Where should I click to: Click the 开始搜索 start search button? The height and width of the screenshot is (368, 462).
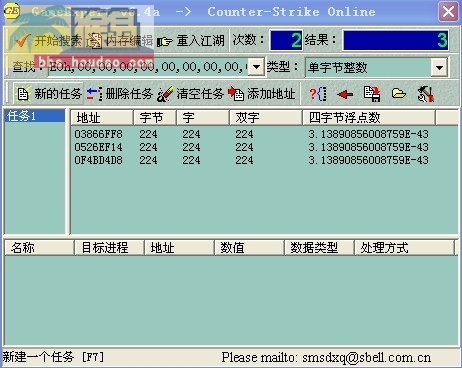pos(47,41)
